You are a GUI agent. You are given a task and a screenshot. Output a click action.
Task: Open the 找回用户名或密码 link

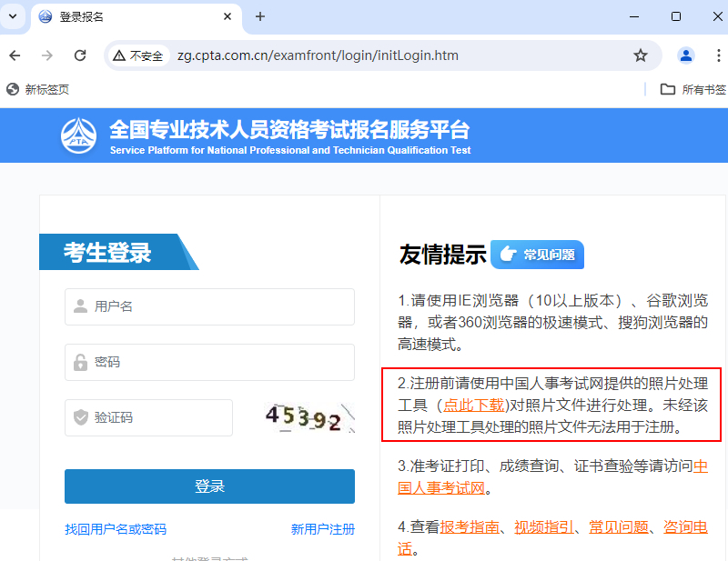[x=116, y=529]
